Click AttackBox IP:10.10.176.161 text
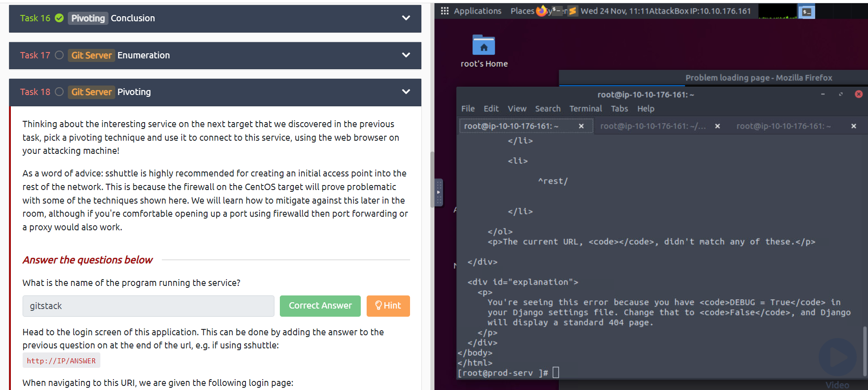Viewport: 868px width, 390px height. click(x=700, y=11)
